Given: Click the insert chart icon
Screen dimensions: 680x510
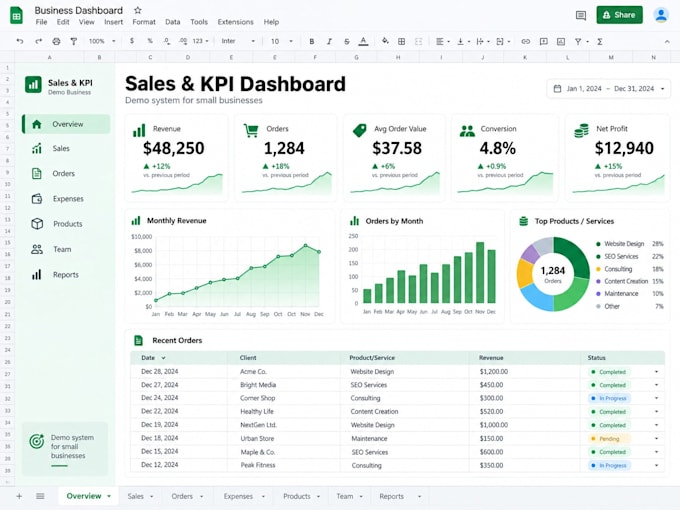Looking at the screenshot, I should click(x=561, y=41).
